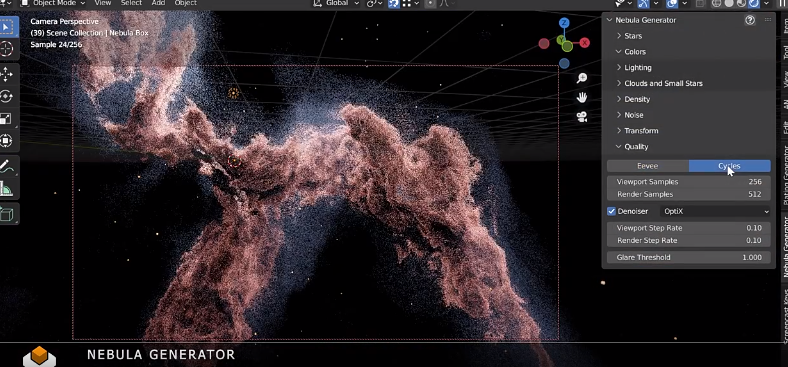This screenshot has height=367, width=788.
Task: Select the Add Cube tool
Action: (x=7, y=214)
